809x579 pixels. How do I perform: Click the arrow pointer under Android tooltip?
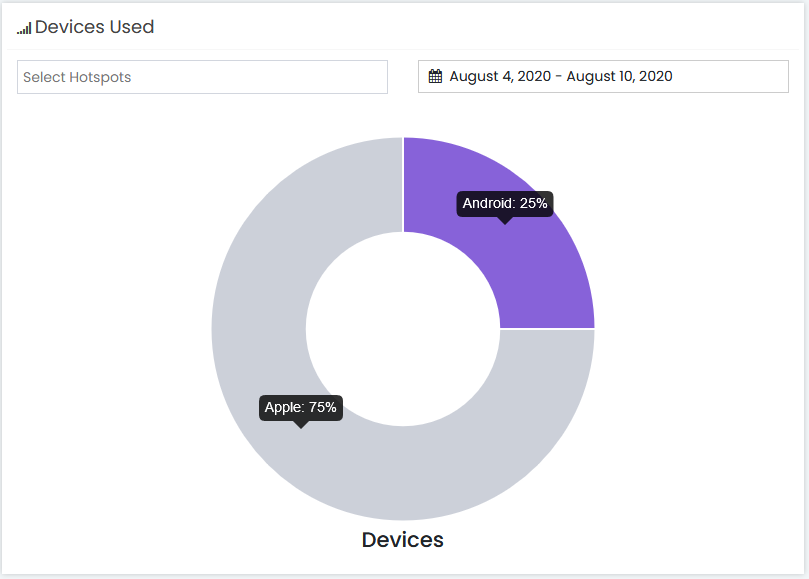(x=505, y=220)
